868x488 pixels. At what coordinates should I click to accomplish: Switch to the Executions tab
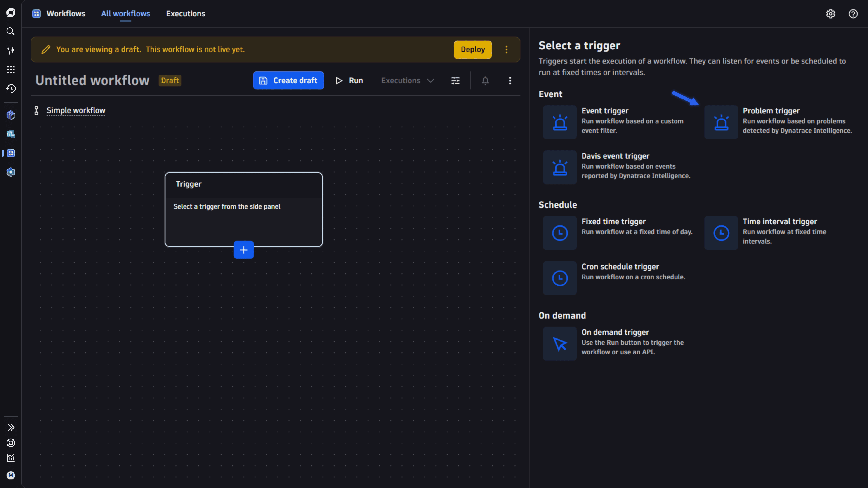click(186, 14)
